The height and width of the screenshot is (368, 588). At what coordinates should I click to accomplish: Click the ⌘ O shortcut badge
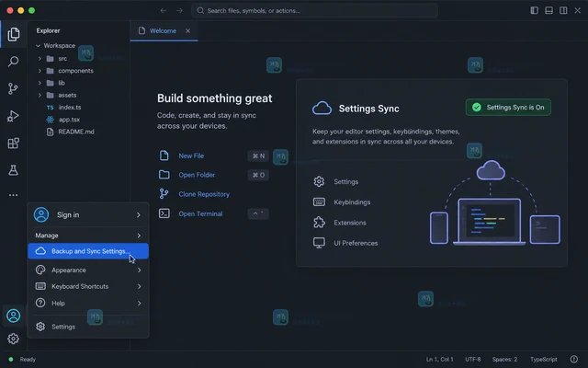pos(258,175)
